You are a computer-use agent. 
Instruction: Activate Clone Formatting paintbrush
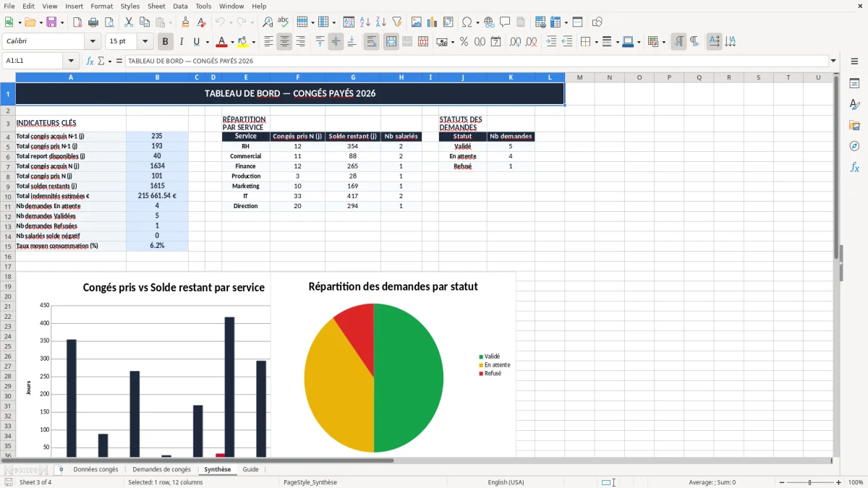pos(186,22)
